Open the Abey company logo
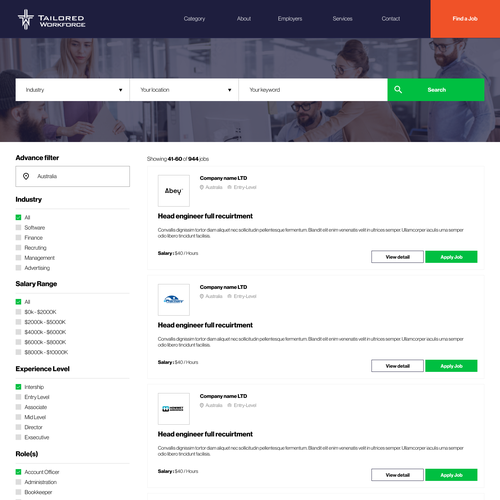Screen dimensions: 500x500 174,191
